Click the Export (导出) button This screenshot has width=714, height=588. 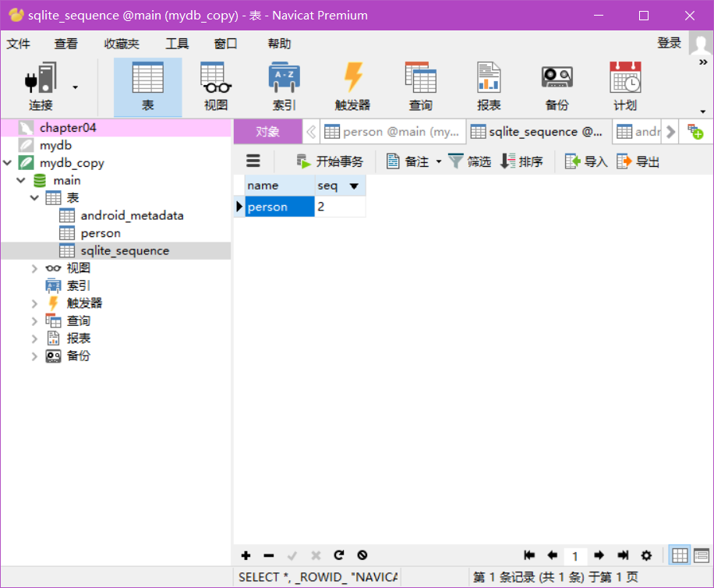point(638,161)
